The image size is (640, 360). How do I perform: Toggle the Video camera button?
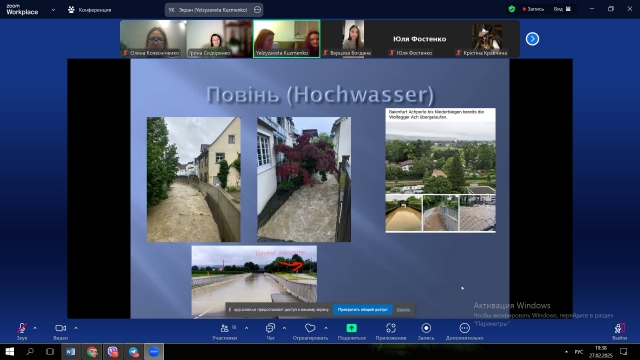click(x=60, y=331)
